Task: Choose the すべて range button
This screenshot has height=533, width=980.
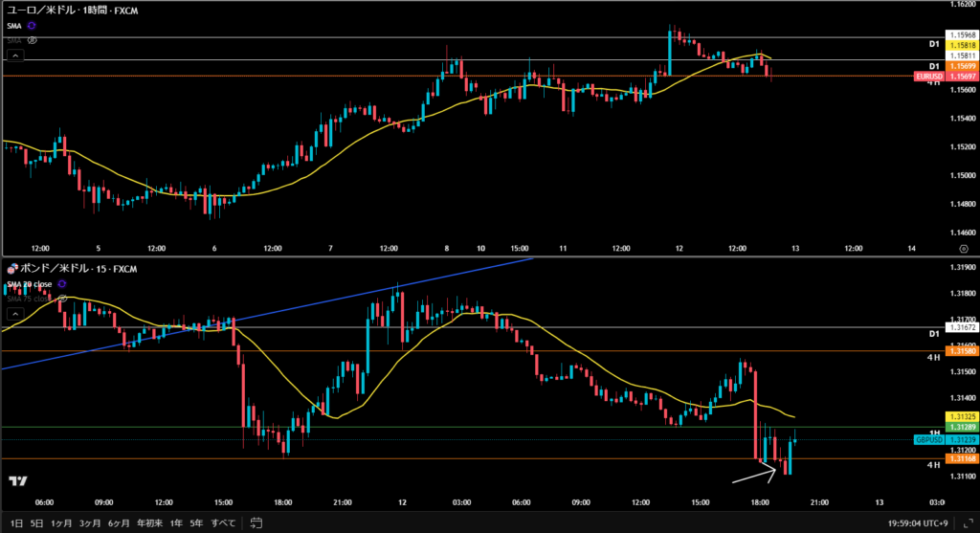Action: tap(223, 522)
